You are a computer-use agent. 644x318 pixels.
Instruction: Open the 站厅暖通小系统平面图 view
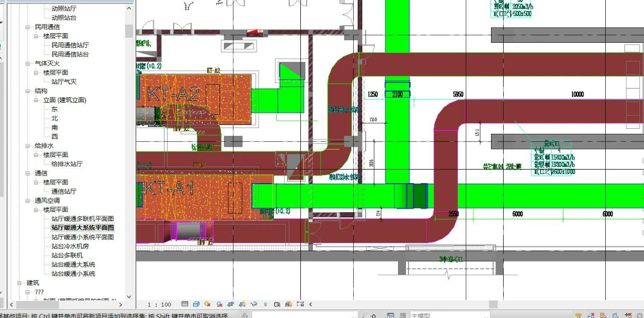[83, 237]
